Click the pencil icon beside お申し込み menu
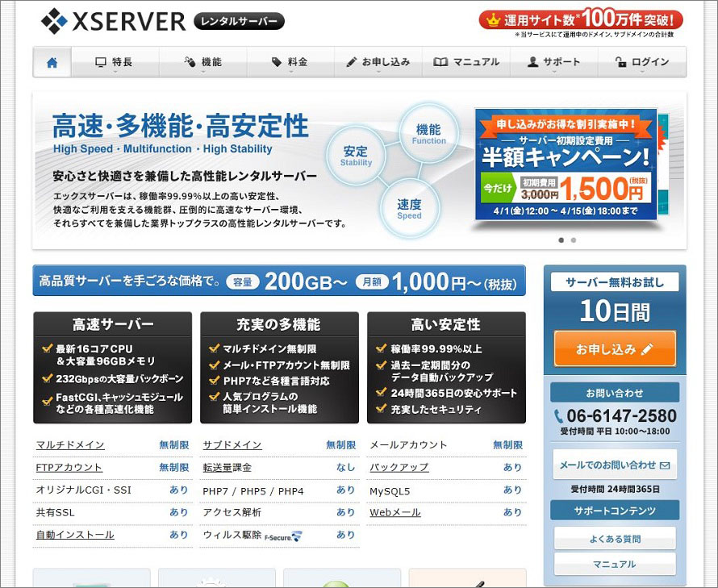The image size is (718, 588). click(x=351, y=62)
